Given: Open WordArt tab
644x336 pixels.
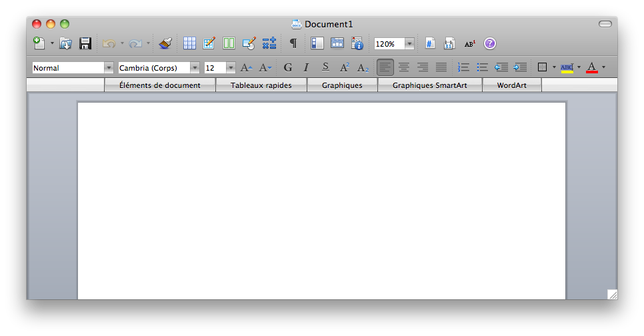Looking at the screenshot, I should pyautogui.click(x=512, y=85).
